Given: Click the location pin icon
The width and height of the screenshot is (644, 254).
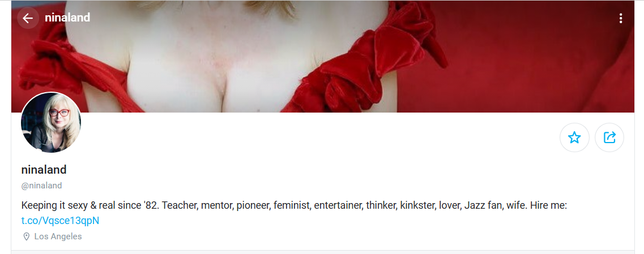Looking at the screenshot, I should pyautogui.click(x=26, y=236).
